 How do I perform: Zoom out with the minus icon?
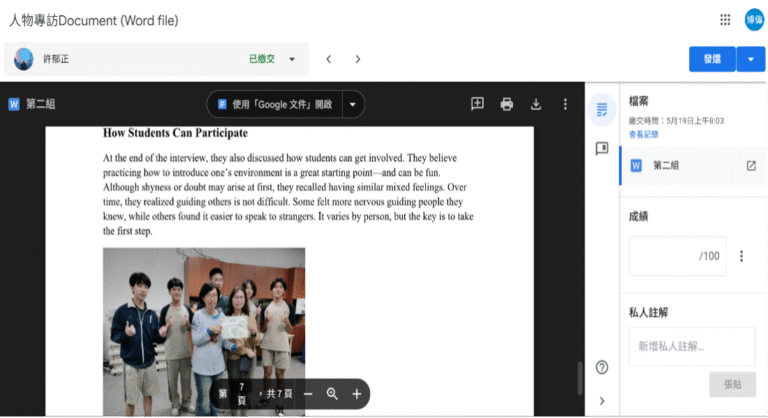coord(308,394)
